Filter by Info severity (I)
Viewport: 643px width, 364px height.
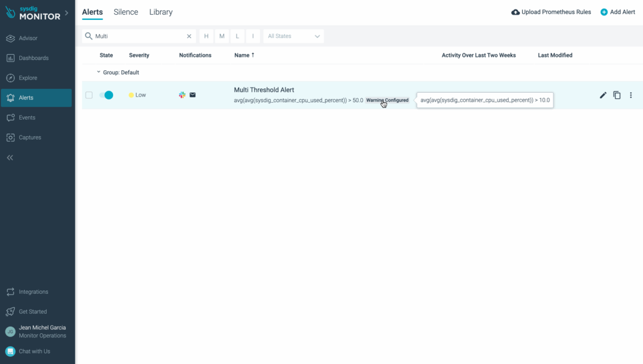point(253,36)
